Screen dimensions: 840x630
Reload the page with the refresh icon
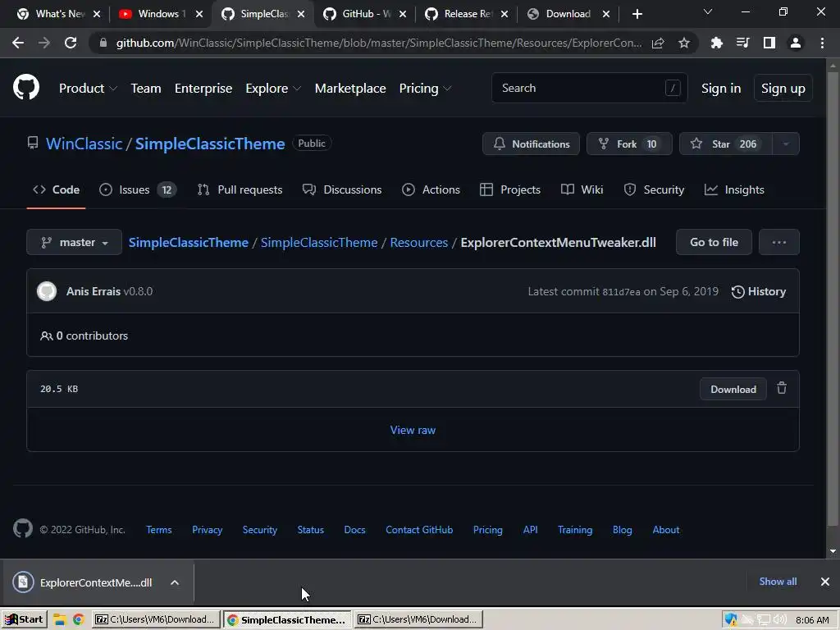click(71, 43)
